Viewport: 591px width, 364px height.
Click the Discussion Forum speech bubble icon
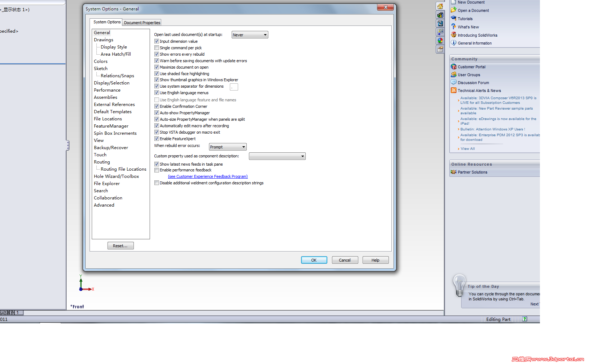pyautogui.click(x=454, y=82)
